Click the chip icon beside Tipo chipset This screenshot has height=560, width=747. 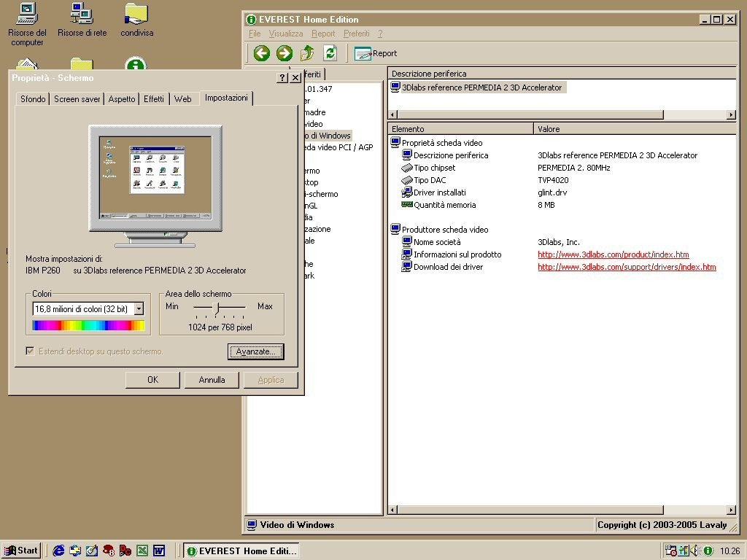407,168
